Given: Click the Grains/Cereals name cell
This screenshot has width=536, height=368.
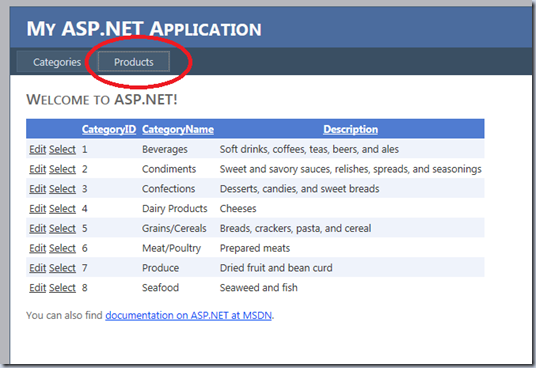Looking at the screenshot, I should [x=174, y=229].
